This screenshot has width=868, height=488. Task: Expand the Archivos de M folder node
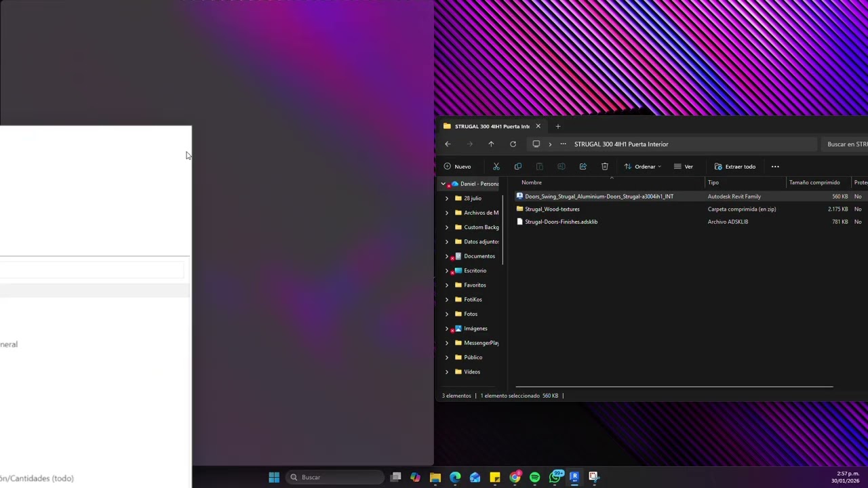[447, 213]
